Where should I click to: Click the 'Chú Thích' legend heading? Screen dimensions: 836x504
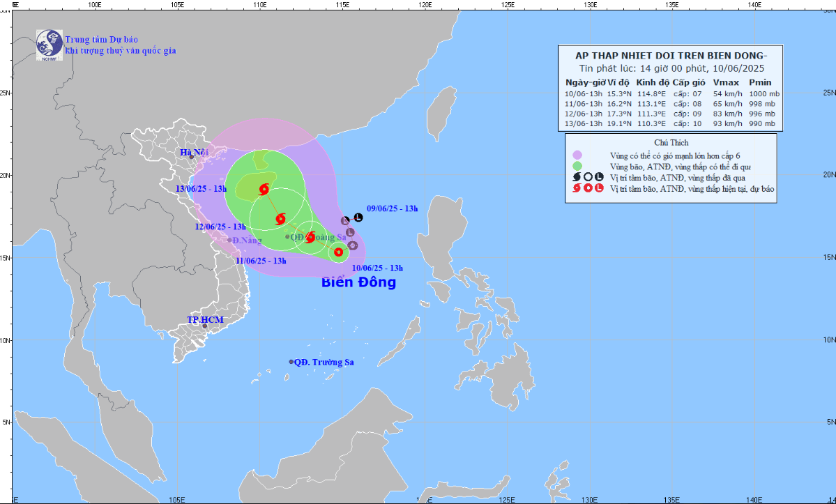tap(671, 143)
